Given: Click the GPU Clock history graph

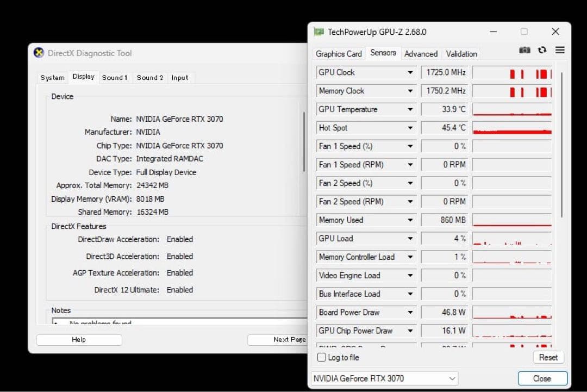Looking at the screenshot, I should pos(512,72).
